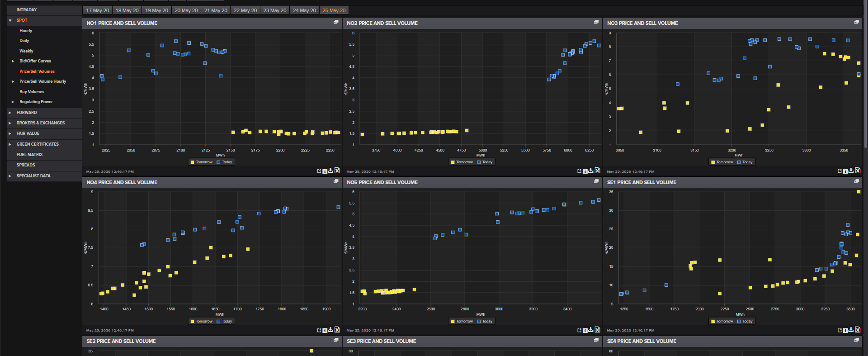
Task: Toggle Tomorrow series in NO1 chart legend
Action: pyautogui.click(x=202, y=162)
